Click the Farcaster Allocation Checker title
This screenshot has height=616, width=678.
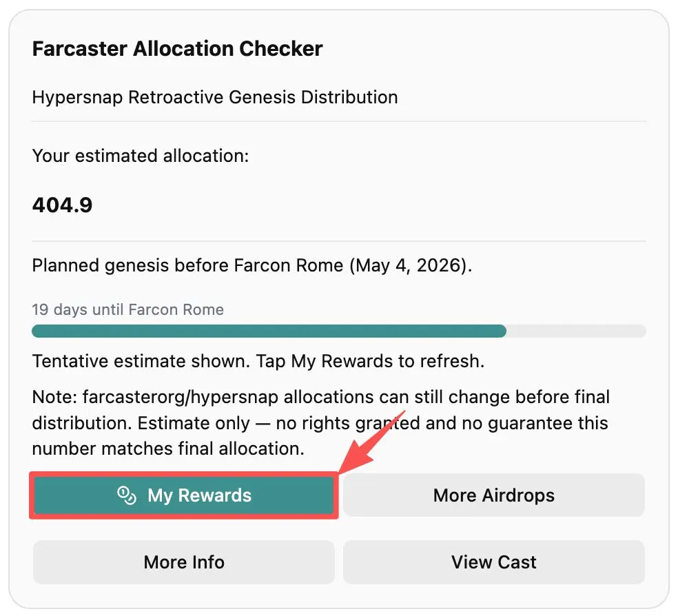click(177, 49)
